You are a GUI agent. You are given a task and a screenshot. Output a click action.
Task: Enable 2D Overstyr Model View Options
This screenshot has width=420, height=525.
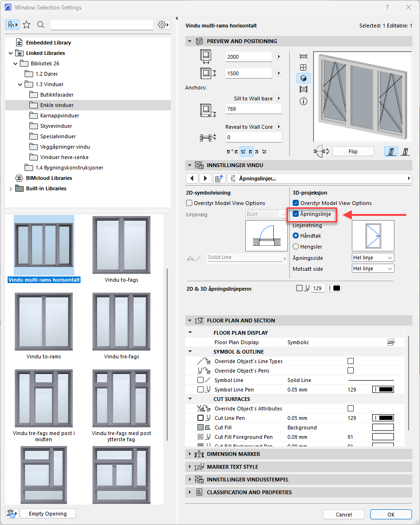190,203
